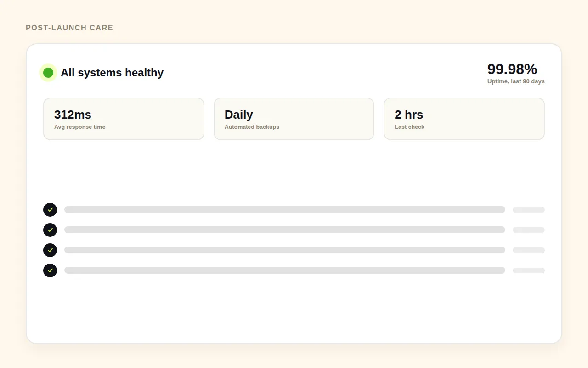Click the first long gray placeholder bar
This screenshot has height=368, width=588.
pos(285,210)
